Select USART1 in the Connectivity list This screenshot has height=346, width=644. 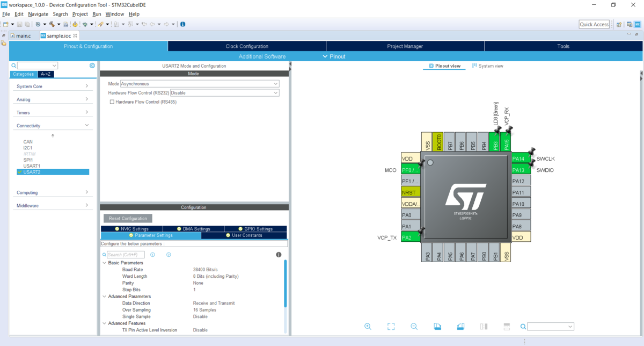click(32, 166)
